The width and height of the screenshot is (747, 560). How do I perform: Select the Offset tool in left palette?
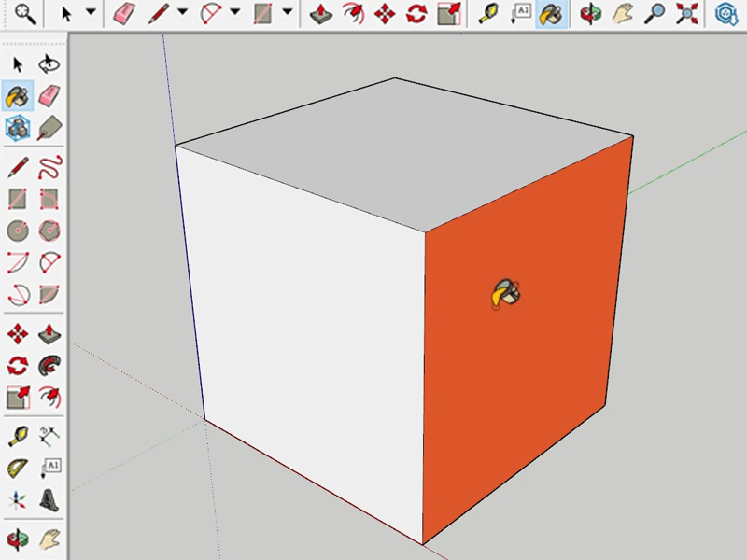click(x=49, y=398)
